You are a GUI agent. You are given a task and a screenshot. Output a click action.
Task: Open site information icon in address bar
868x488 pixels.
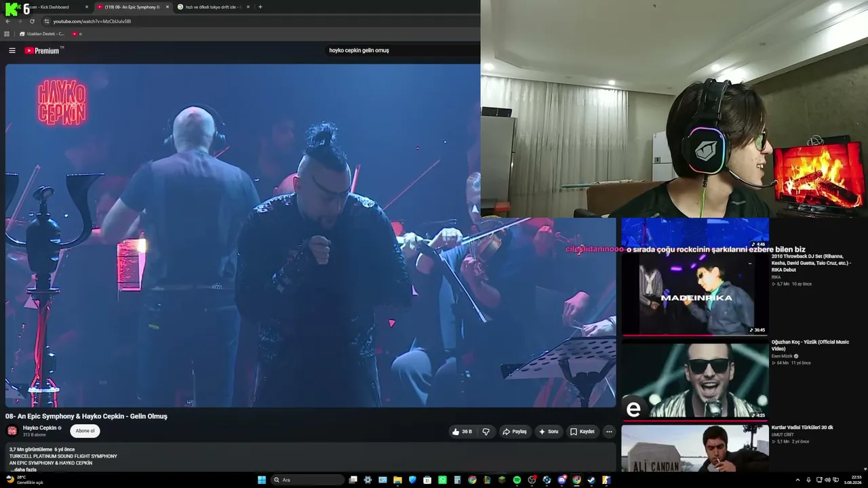tap(46, 21)
